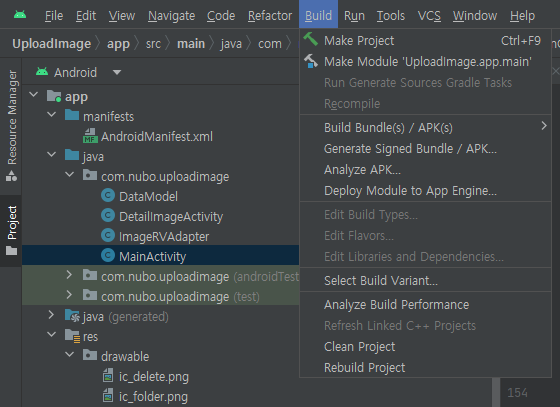This screenshot has width=560, height=407.
Task: Open the Android view dropdown arrow
Action: 117,72
